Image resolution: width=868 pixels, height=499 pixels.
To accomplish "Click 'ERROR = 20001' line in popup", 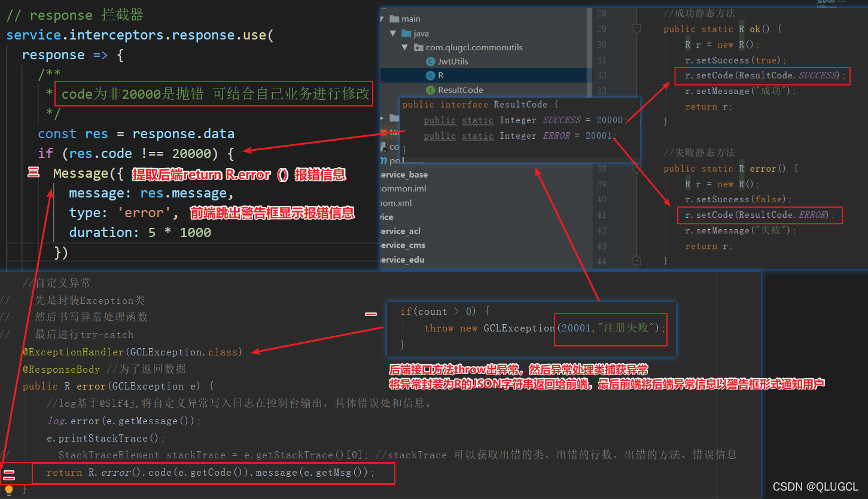I will [519, 136].
